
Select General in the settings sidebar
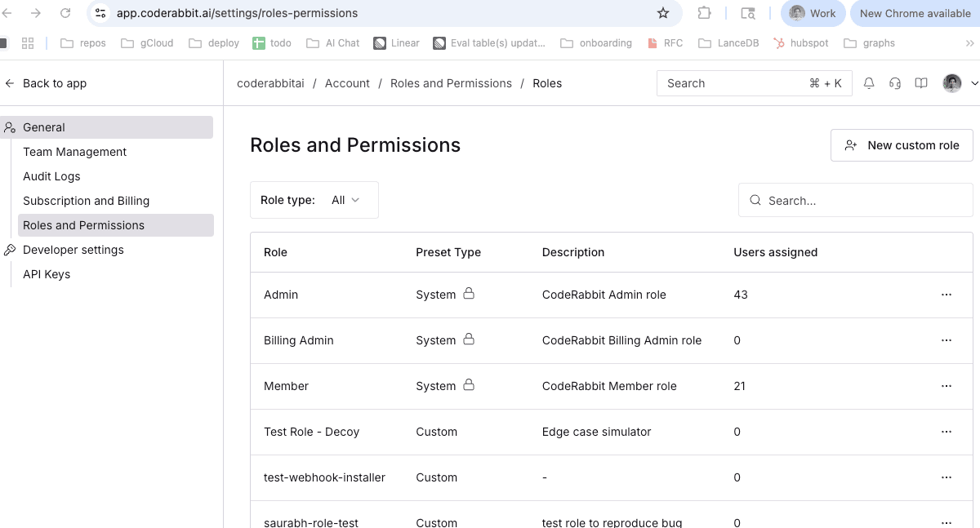107,127
